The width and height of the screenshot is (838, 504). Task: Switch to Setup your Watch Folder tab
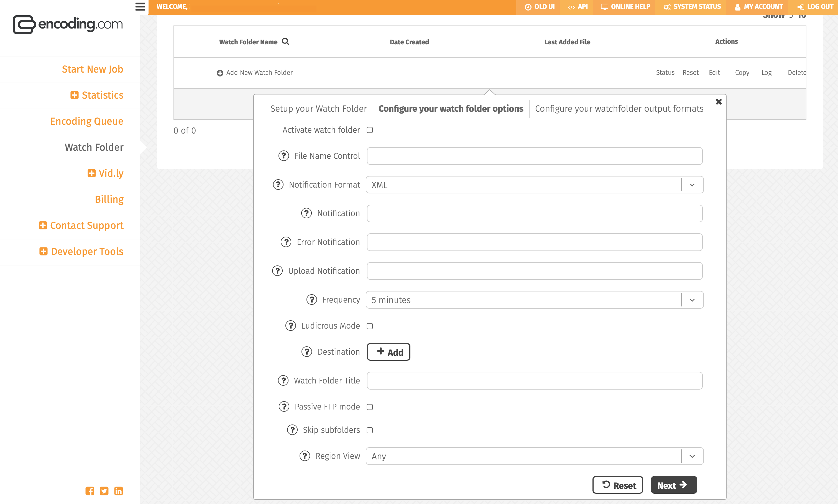[318, 109]
